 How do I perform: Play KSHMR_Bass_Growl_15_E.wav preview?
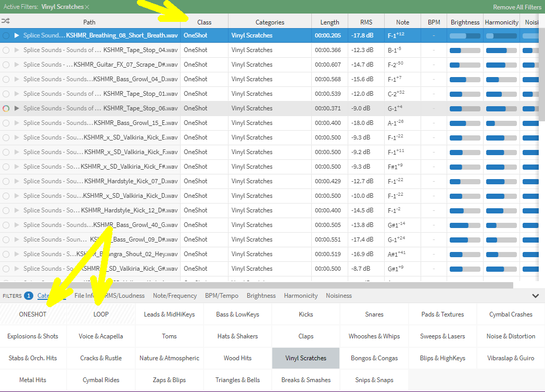[16, 123]
